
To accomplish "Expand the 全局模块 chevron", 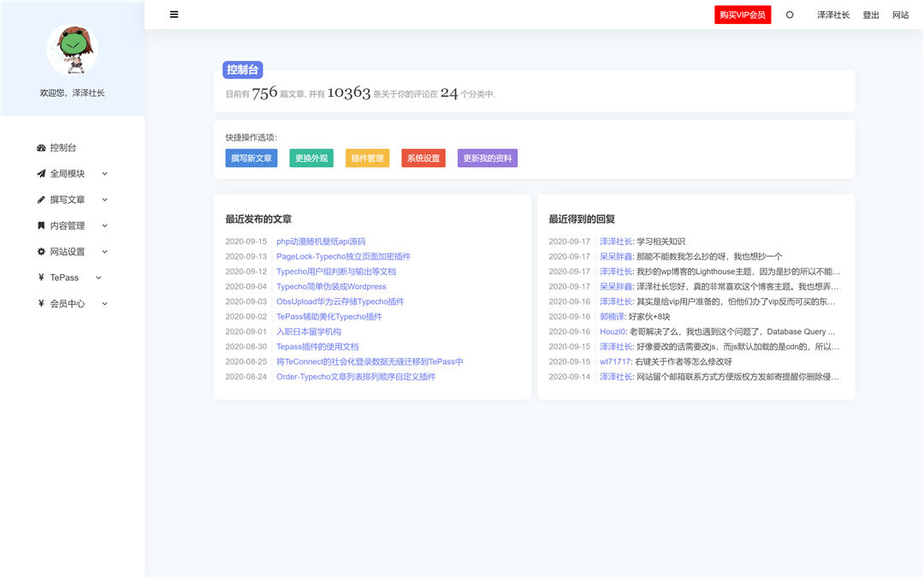I will point(104,174).
